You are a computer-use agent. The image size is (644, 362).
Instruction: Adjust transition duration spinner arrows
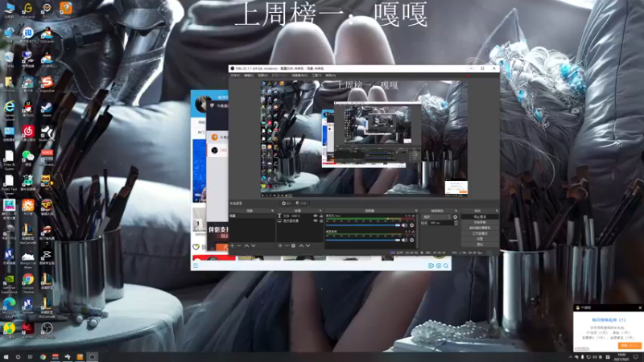pos(456,223)
